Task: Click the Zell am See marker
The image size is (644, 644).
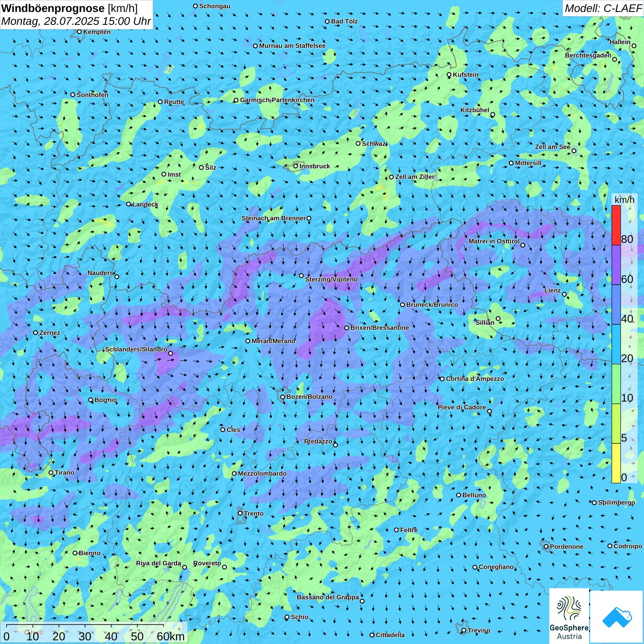Action: 574,150
